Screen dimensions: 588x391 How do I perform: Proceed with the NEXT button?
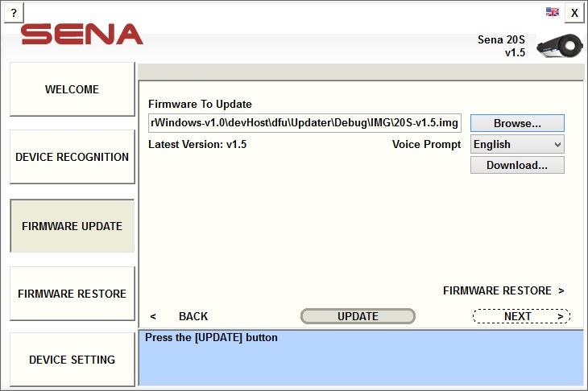(522, 316)
